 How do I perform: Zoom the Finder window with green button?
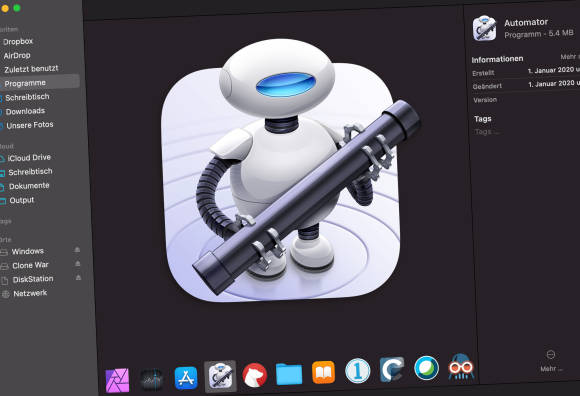(x=17, y=8)
